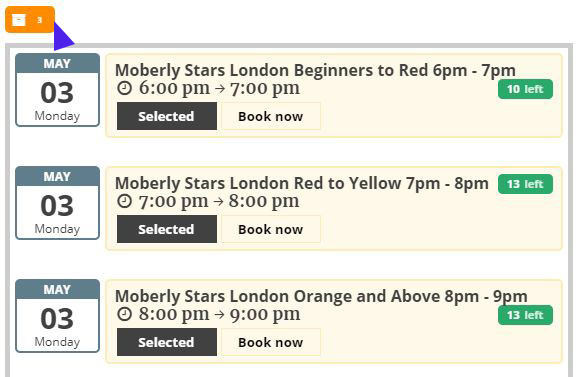This screenshot has height=377, width=580.
Task: Click the clock icon beside 8:00 pm start time
Action: point(124,314)
